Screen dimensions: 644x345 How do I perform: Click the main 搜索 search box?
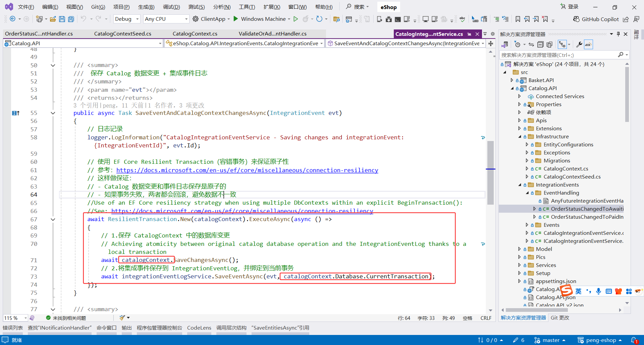point(358,7)
